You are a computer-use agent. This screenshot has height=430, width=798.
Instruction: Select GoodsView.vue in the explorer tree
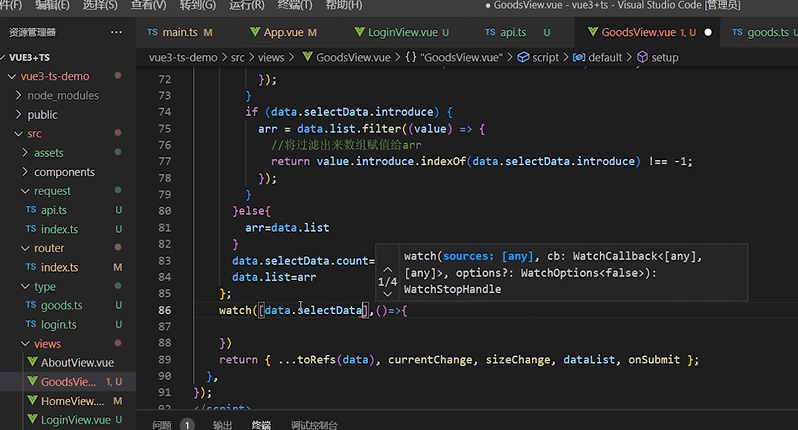68,382
